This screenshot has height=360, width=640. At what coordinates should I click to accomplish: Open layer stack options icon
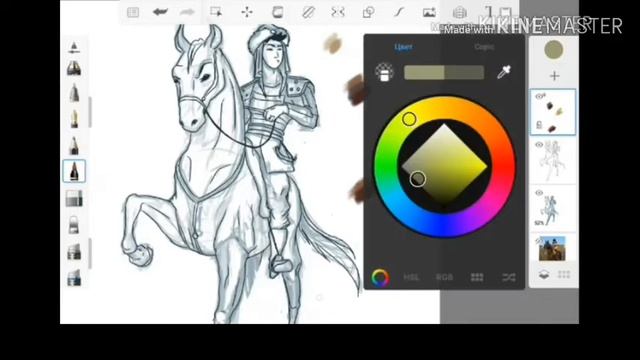543,274
